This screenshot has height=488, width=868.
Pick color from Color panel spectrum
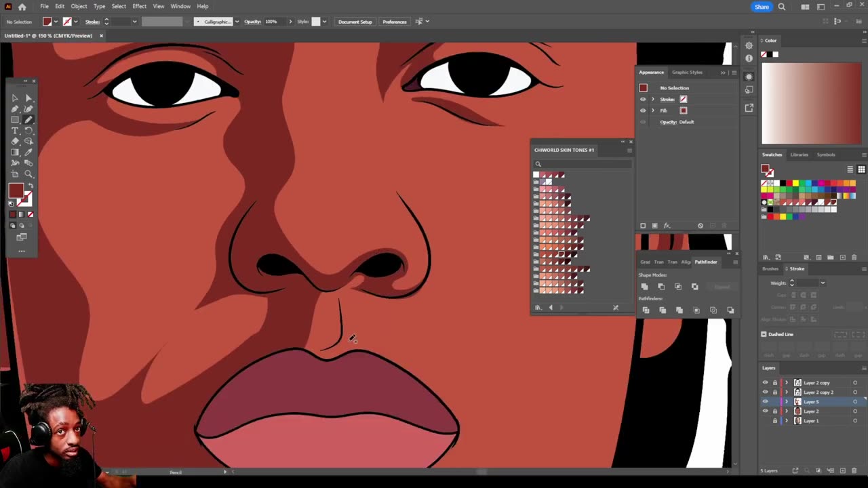pos(812,103)
